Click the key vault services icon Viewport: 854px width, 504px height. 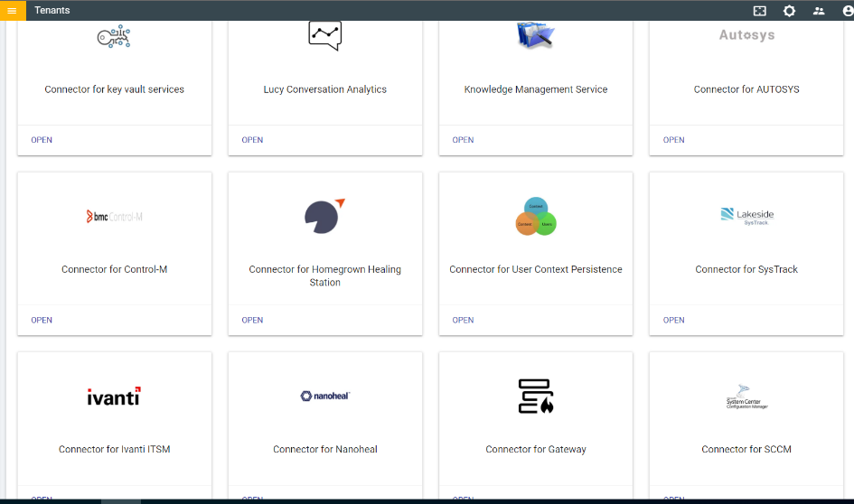pyautogui.click(x=114, y=36)
